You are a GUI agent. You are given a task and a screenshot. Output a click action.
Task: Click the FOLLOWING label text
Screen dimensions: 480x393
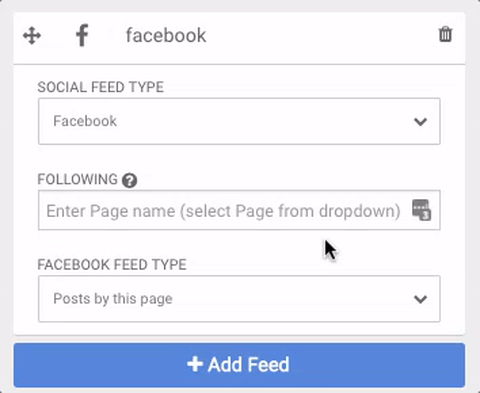coord(77,179)
